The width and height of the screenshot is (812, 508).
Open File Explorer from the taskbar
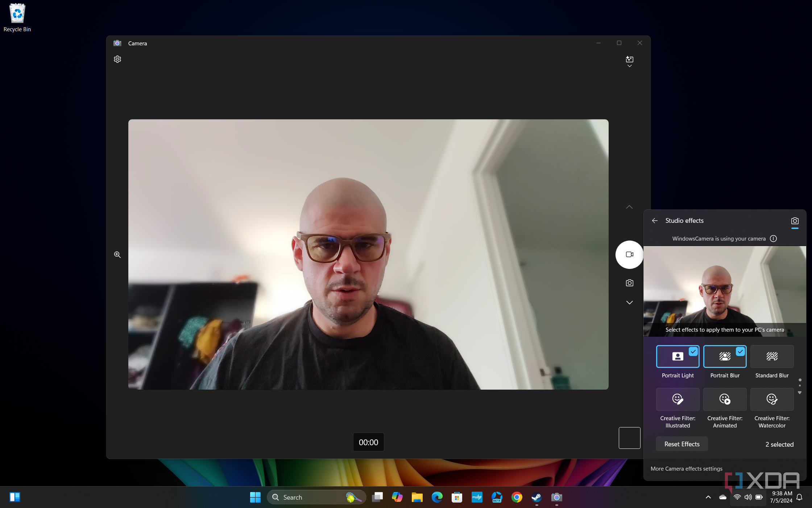click(x=417, y=497)
